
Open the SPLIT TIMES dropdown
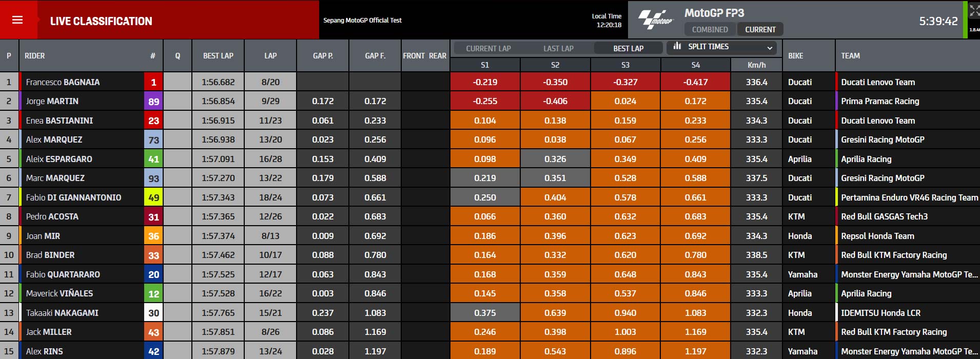click(x=721, y=47)
